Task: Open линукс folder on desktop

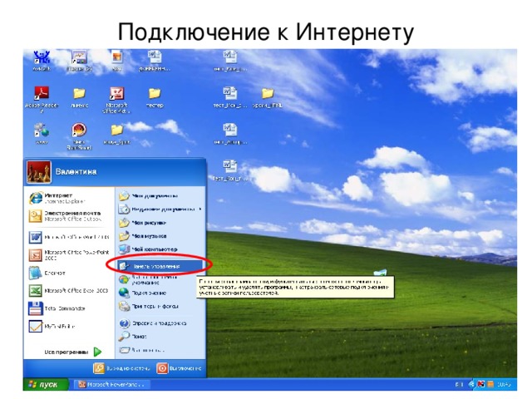Action: click(x=80, y=98)
